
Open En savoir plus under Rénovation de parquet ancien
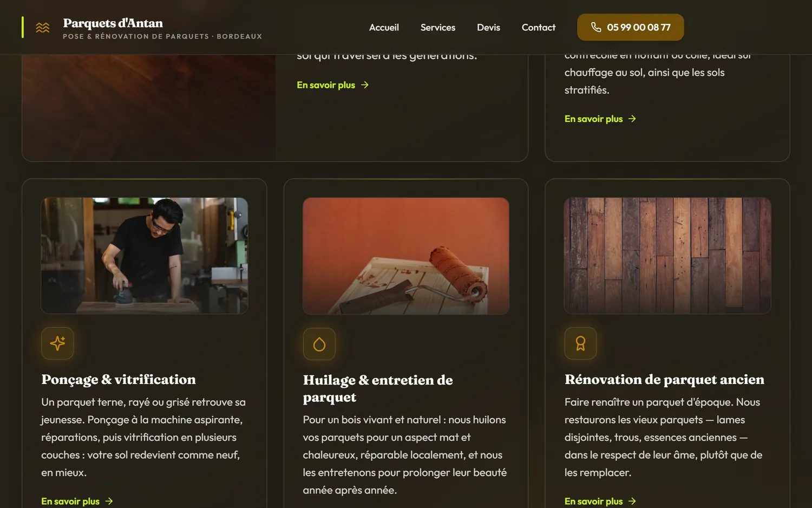[600, 501]
